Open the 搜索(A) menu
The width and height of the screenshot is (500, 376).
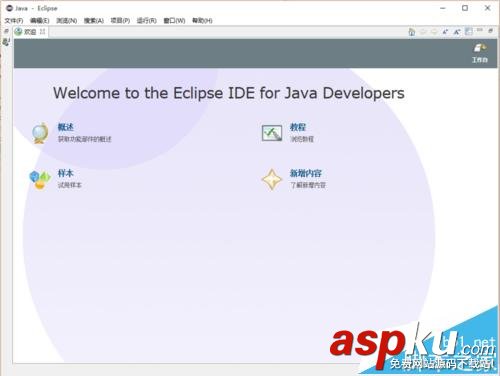[x=94, y=21]
